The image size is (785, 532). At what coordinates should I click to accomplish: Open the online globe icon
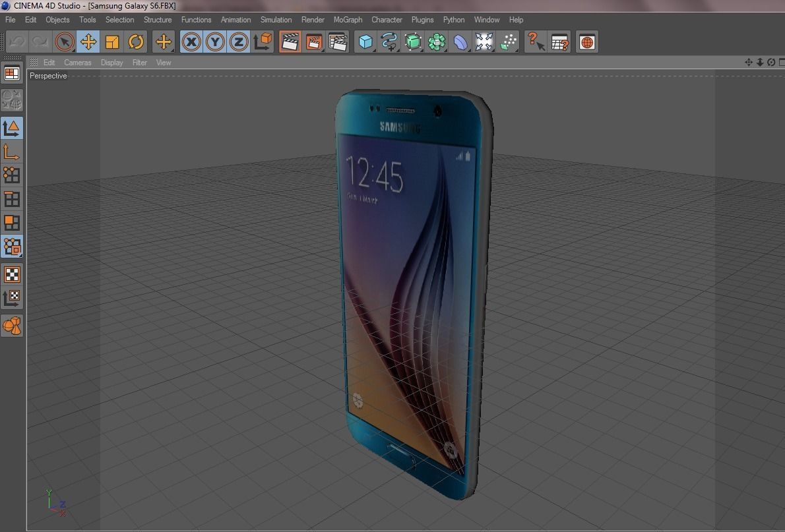point(586,42)
